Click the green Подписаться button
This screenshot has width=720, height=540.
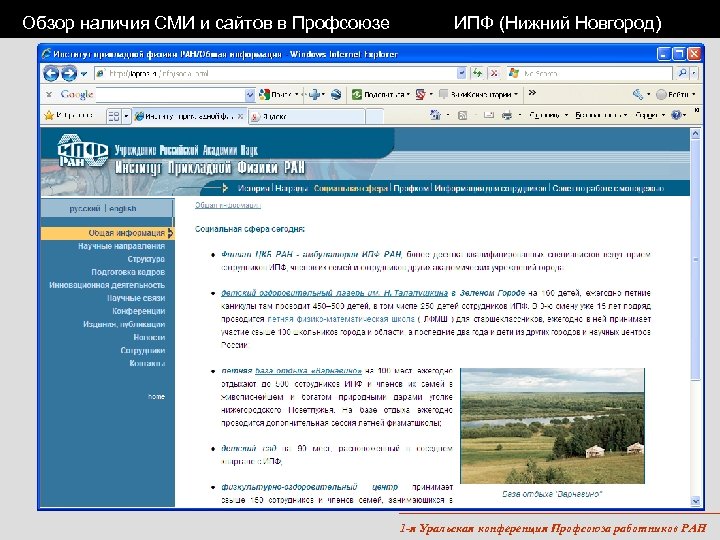tap(380, 95)
